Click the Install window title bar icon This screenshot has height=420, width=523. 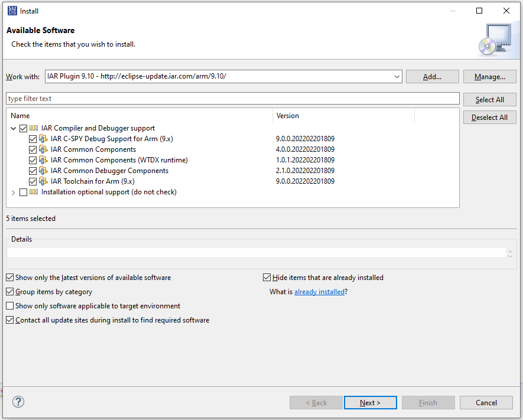pos(12,11)
